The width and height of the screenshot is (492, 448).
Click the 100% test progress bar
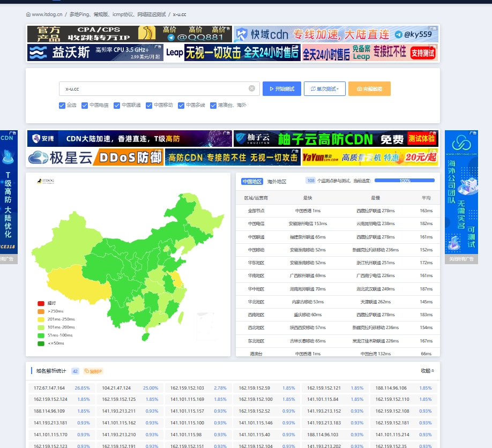click(x=405, y=181)
